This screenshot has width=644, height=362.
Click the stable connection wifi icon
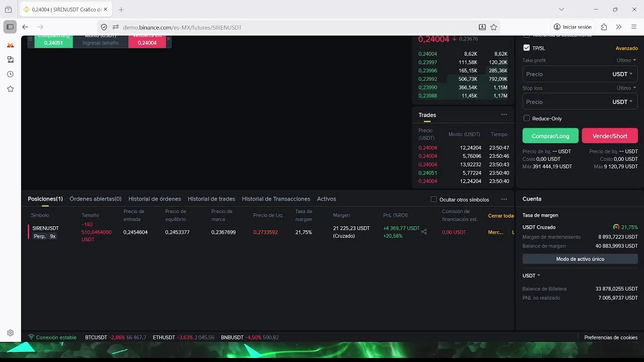[x=31, y=337]
